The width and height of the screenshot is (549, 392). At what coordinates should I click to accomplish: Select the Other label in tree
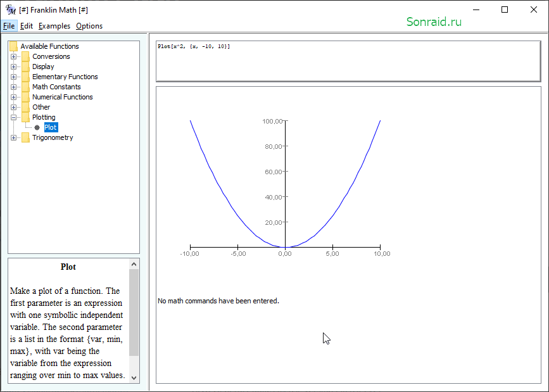click(x=41, y=107)
